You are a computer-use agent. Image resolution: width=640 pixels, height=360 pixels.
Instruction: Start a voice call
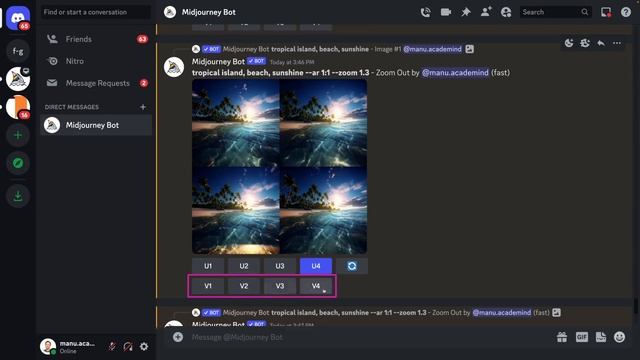click(x=425, y=12)
